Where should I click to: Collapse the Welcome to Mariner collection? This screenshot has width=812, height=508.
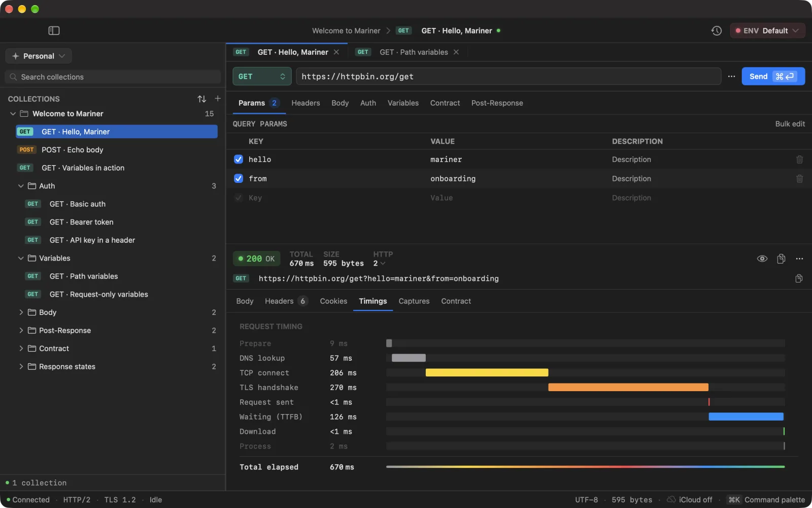[x=13, y=114]
